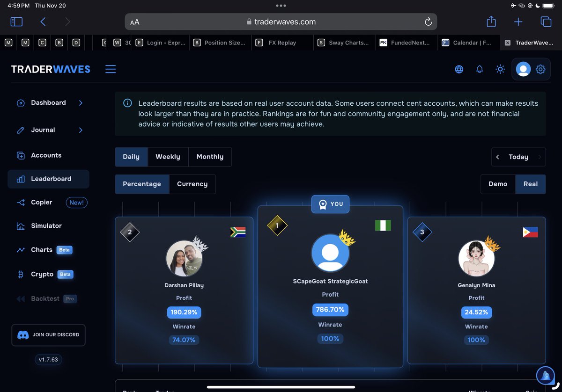Open a new tab with the plus icon

(x=518, y=22)
